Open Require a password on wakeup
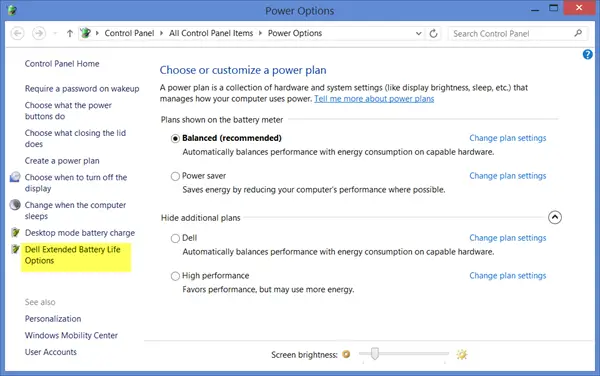 (x=82, y=89)
